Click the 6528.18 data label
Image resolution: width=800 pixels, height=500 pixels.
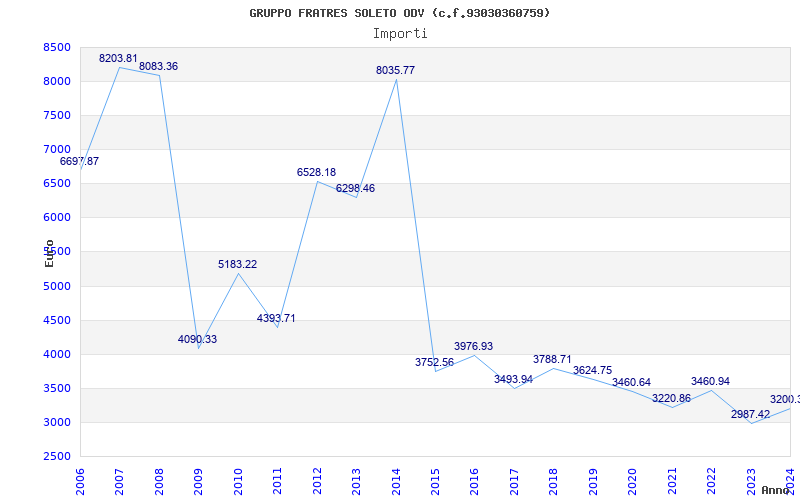pos(316,172)
